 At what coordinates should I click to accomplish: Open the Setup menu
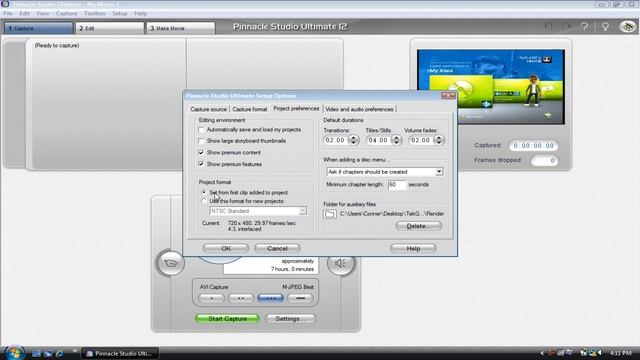[x=120, y=13]
